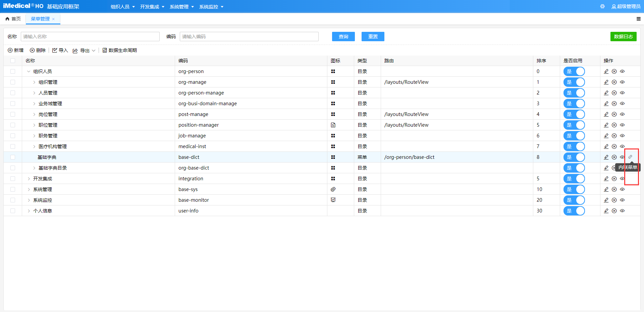The height and width of the screenshot is (312, 644).
Task: Tick the select-all checkbox in table header
Action: pos(13,61)
